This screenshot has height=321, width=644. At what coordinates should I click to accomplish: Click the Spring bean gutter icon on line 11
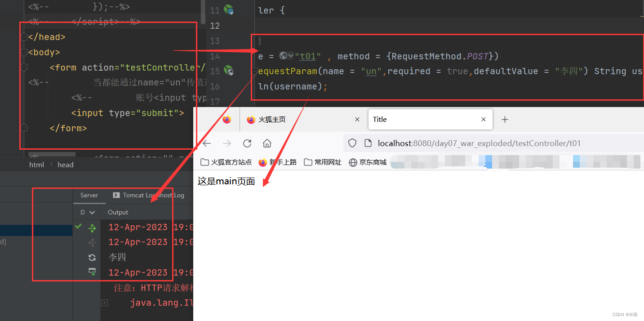point(229,9)
